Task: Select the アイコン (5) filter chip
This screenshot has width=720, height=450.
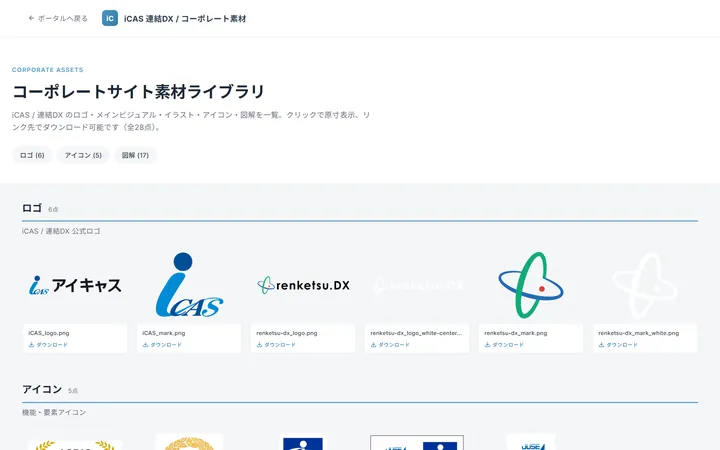Action: click(x=83, y=155)
